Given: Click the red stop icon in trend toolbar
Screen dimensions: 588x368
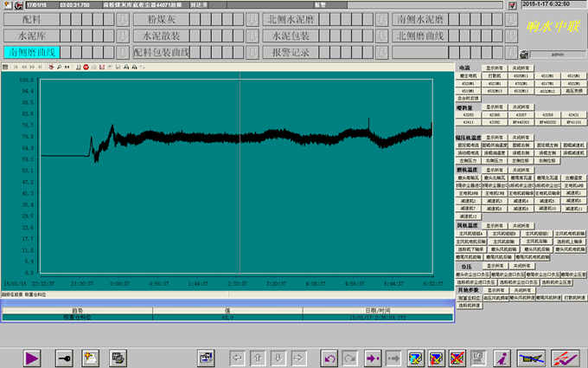Looking at the screenshot, I should tap(86, 67).
